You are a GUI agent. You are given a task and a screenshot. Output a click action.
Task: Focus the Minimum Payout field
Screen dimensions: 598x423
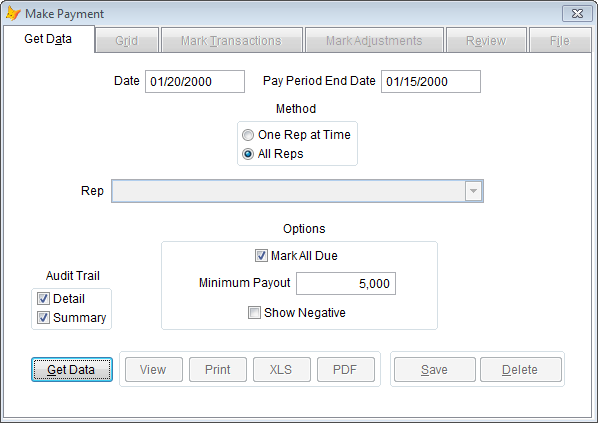point(346,283)
